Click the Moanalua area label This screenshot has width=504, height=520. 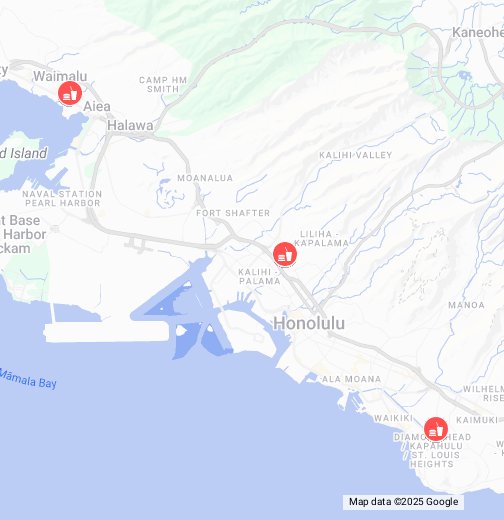click(x=205, y=178)
